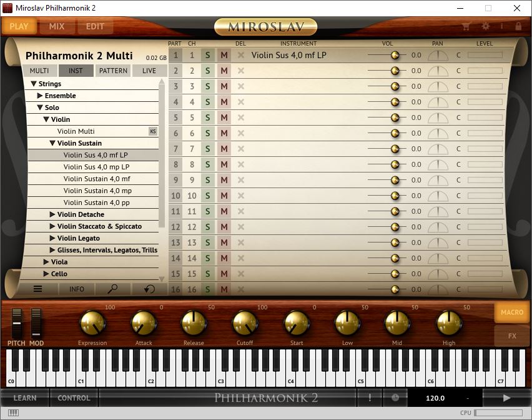Switch to the EDIT page
Viewport: 532px width, 420px height.
coord(95,26)
